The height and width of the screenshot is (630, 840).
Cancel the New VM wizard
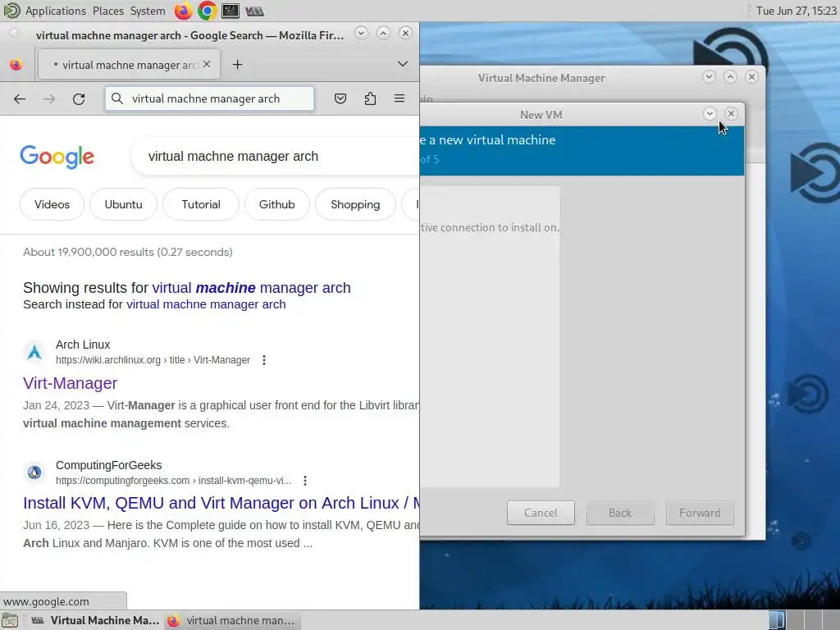pyautogui.click(x=541, y=513)
